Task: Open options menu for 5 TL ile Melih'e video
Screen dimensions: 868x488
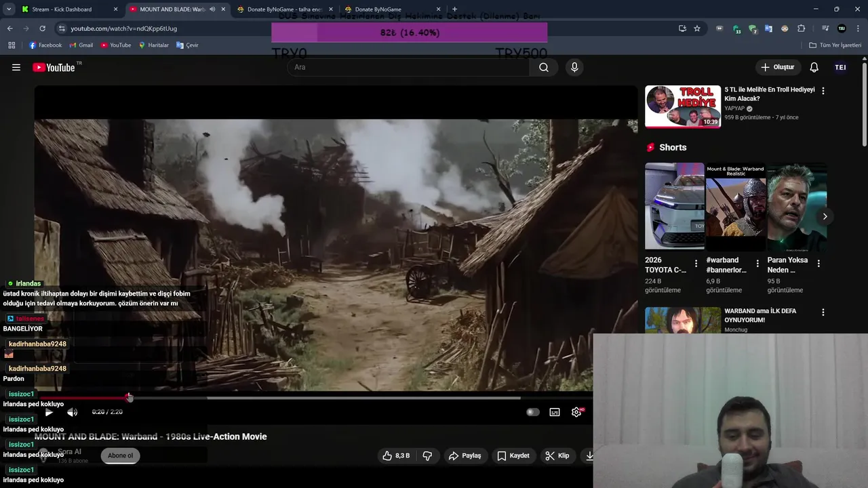Action: tap(823, 91)
